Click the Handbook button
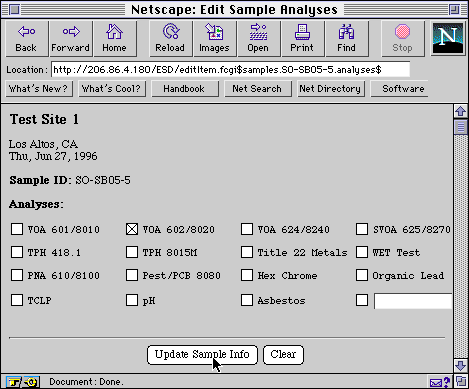This screenshot has width=469, height=389. click(x=185, y=89)
